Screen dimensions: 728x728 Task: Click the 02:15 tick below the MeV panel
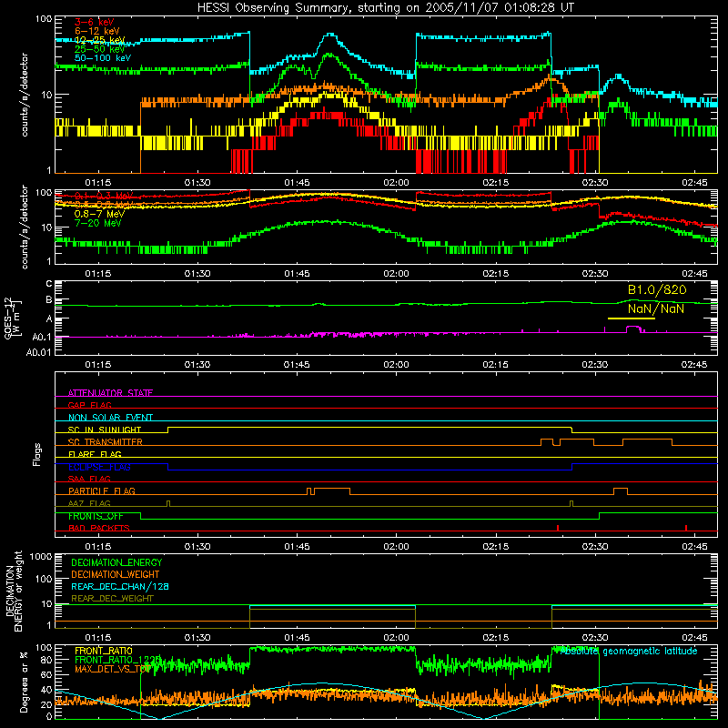[495, 274]
